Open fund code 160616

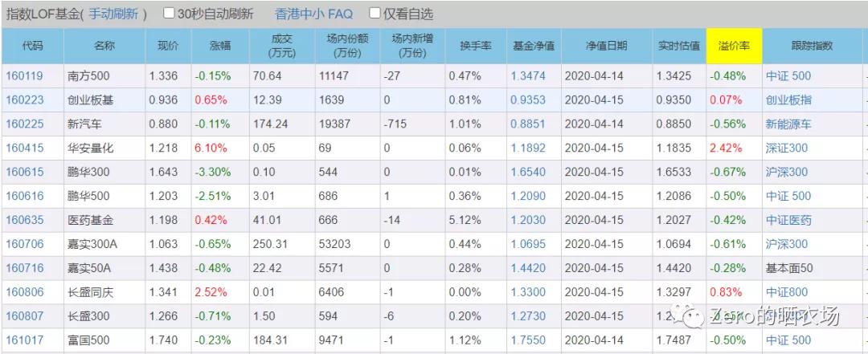coord(24,196)
